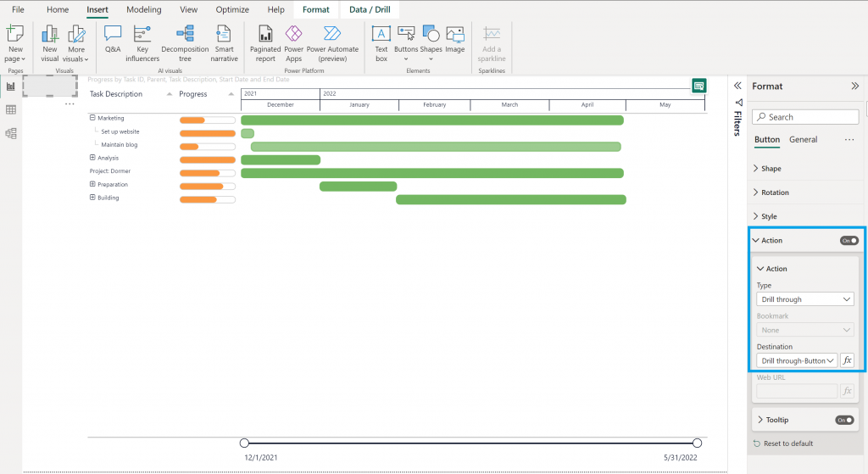The width and height of the screenshot is (868, 474).
Task: Open the Home ribbon tab
Action: 58,9
